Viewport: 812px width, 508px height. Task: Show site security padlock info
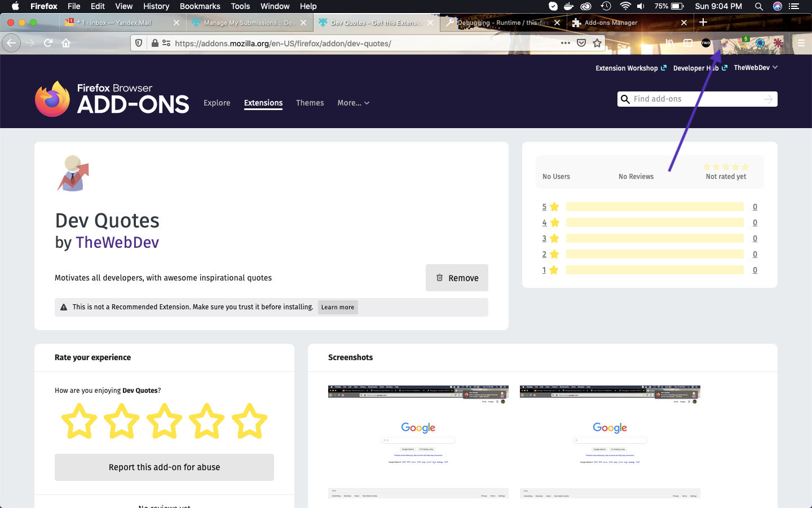[x=155, y=43]
